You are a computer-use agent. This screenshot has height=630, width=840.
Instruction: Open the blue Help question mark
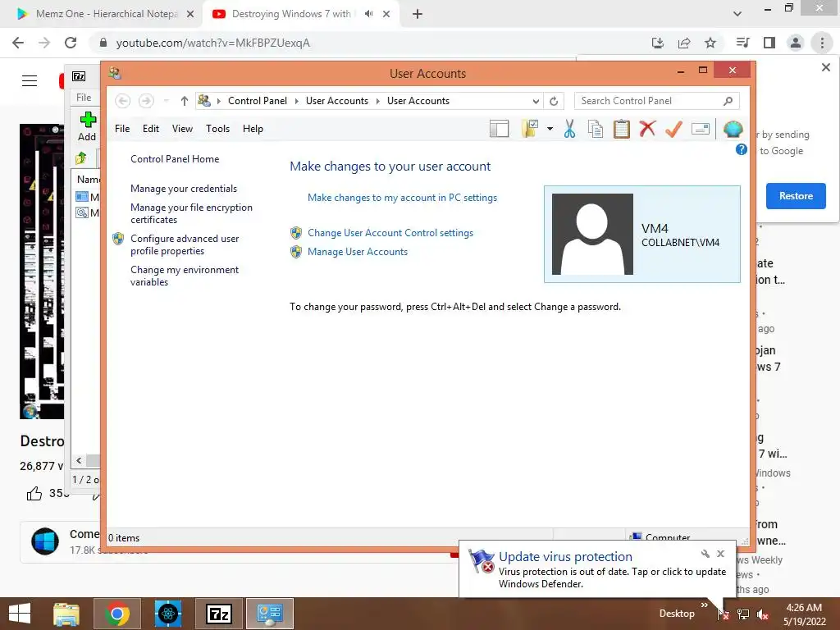click(x=742, y=149)
